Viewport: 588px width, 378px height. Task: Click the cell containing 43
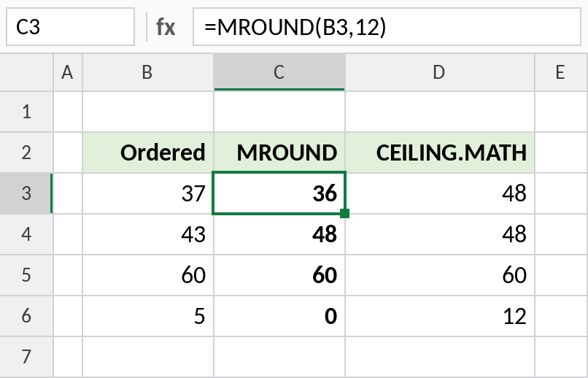pos(148,234)
